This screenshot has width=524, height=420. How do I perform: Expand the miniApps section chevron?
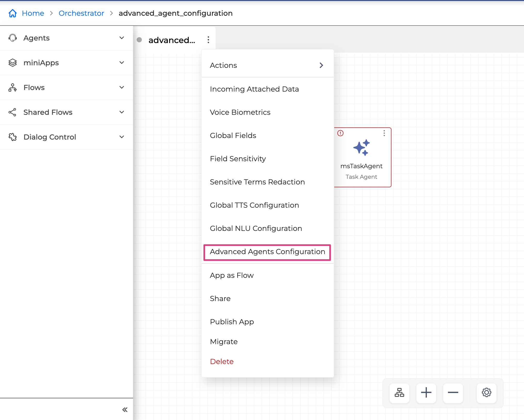tap(122, 63)
